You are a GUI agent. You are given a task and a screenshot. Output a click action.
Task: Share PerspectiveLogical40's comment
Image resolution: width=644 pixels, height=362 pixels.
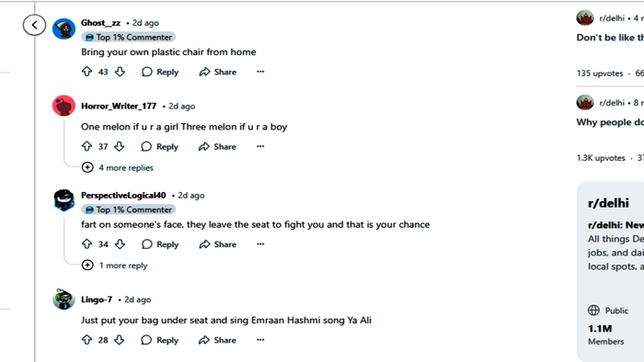click(x=218, y=244)
